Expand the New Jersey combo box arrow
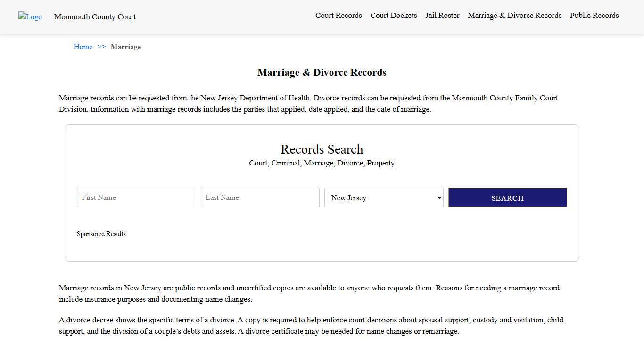The width and height of the screenshot is (644, 362). (438, 197)
